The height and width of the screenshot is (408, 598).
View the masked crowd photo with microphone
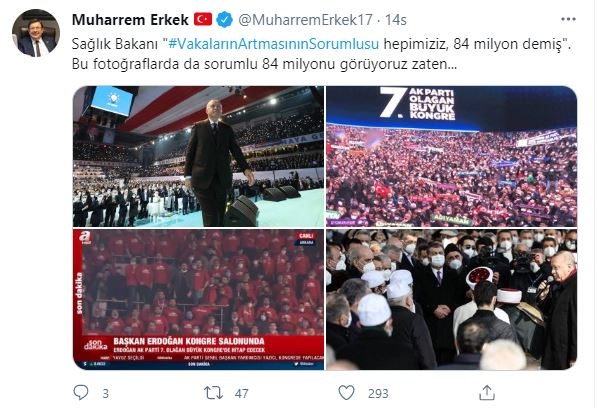coord(452,299)
